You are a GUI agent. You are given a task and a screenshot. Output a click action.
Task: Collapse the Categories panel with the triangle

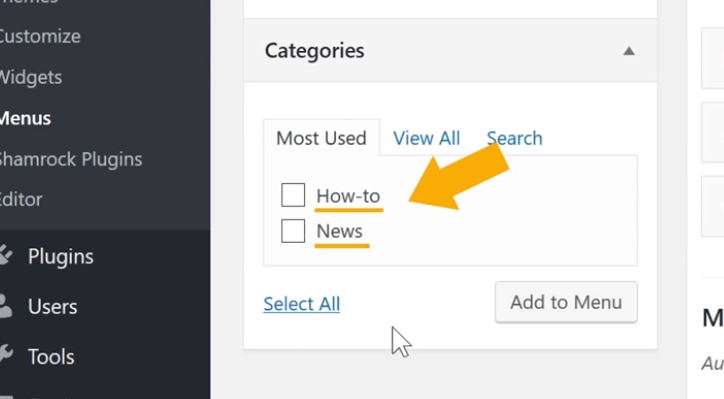(628, 51)
